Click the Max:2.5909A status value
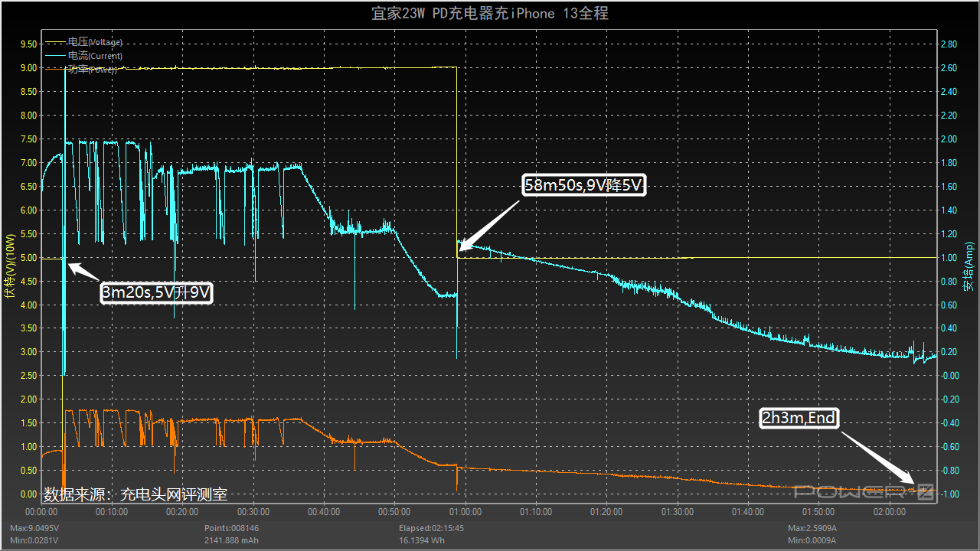This screenshot has width=980, height=551. [x=812, y=528]
